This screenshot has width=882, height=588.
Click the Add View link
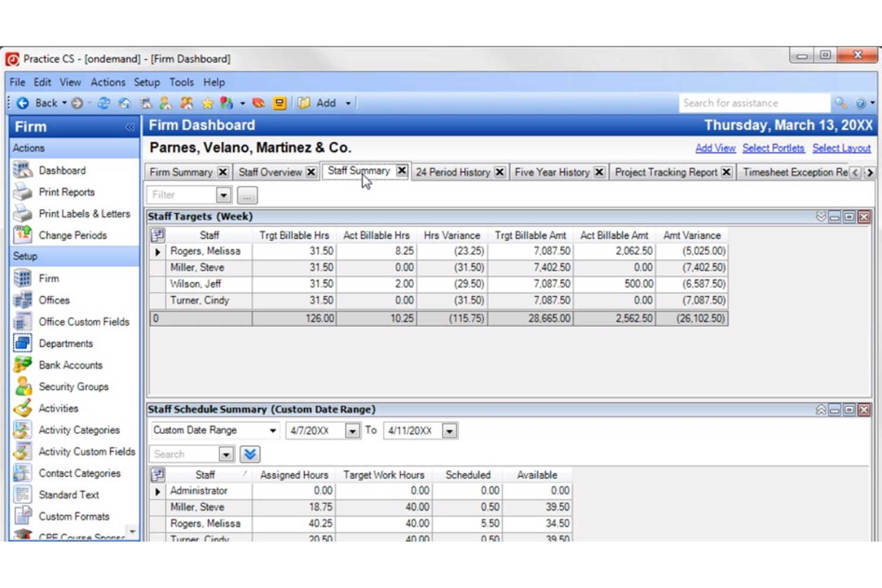(x=715, y=148)
